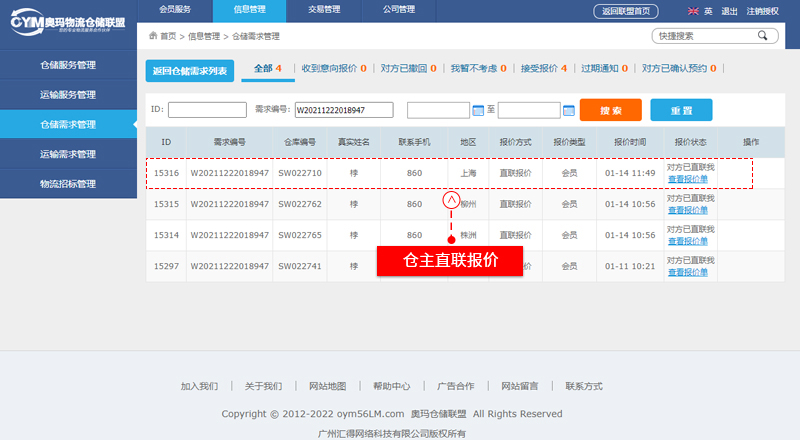Viewport: 800px width, 440px height.
Task: Open 查看报价单 link for row 15316
Action: tap(686, 179)
